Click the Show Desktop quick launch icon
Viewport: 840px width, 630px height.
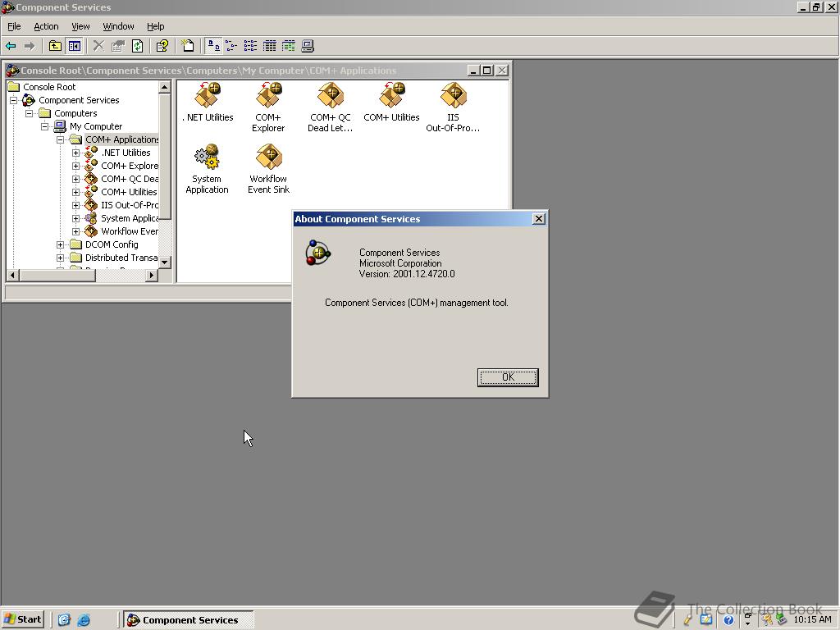tap(64, 620)
